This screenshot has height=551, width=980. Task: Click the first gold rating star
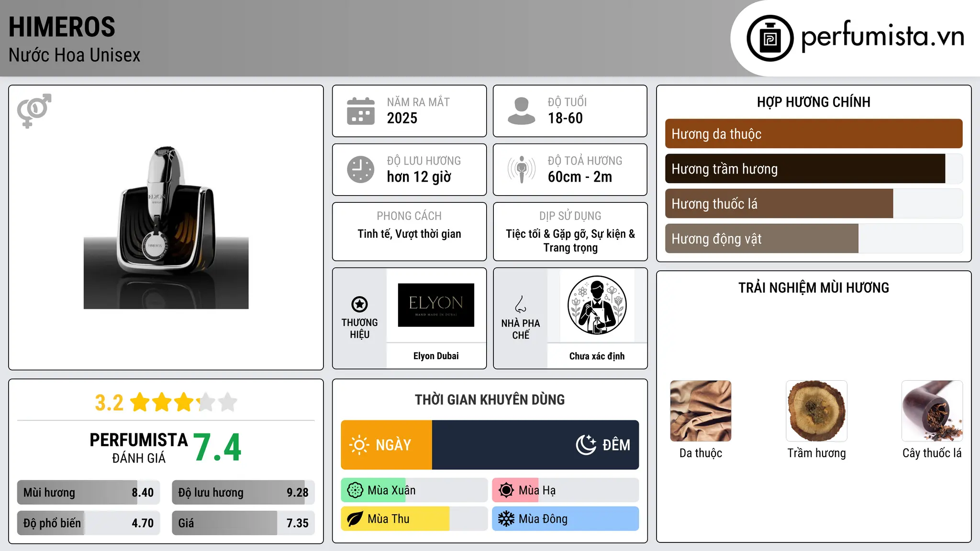(x=140, y=402)
